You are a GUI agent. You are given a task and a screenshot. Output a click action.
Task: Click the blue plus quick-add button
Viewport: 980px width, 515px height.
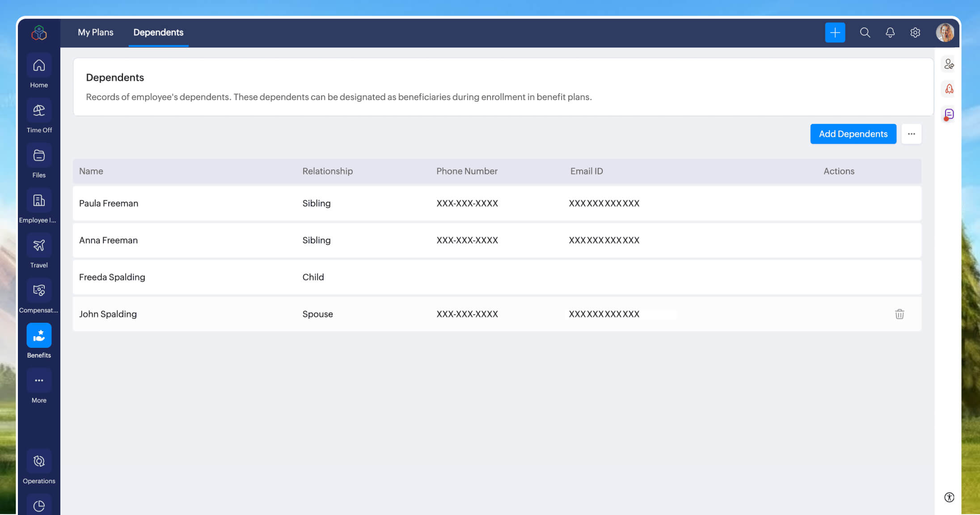coord(835,33)
